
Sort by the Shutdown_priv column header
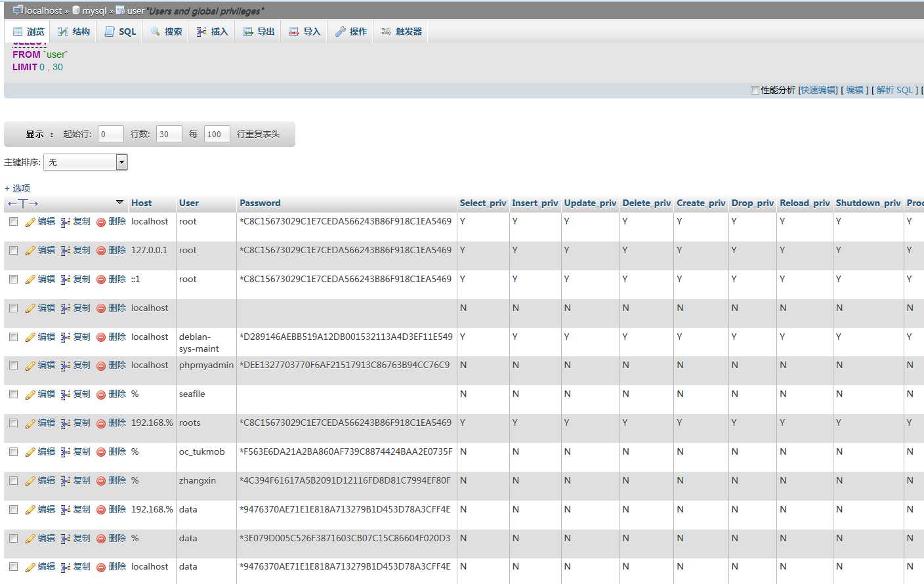coord(868,203)
